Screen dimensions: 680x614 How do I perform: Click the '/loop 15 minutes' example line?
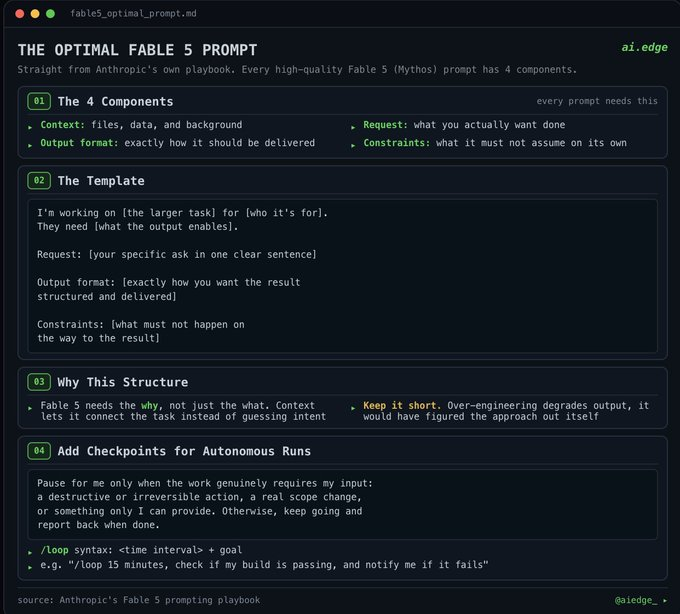click(264, 565)
